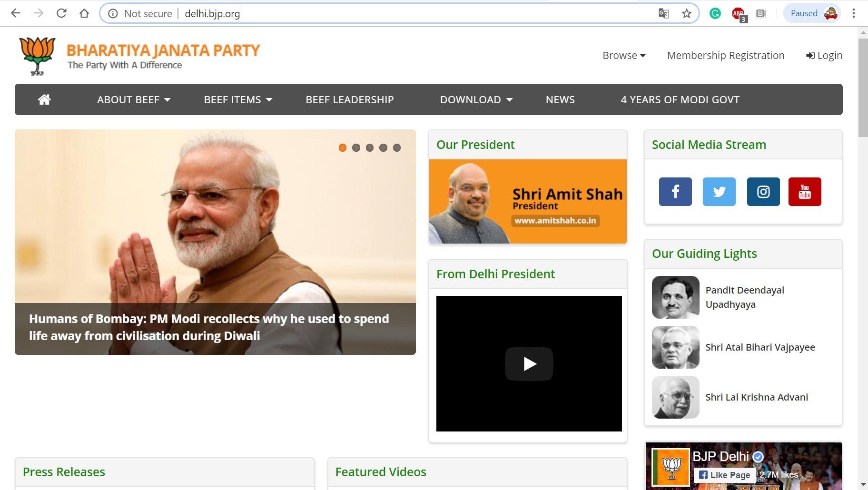This screenshot has height=490, width=868.
Task: Open the Facebook social icon
Action: click(675, 192)
